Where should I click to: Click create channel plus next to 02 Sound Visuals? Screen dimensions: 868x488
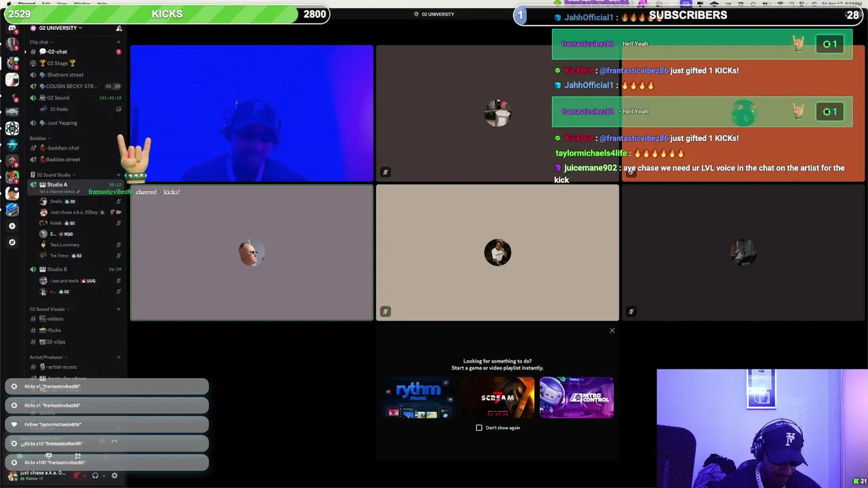pyautogui.click(x=119, y=309)
